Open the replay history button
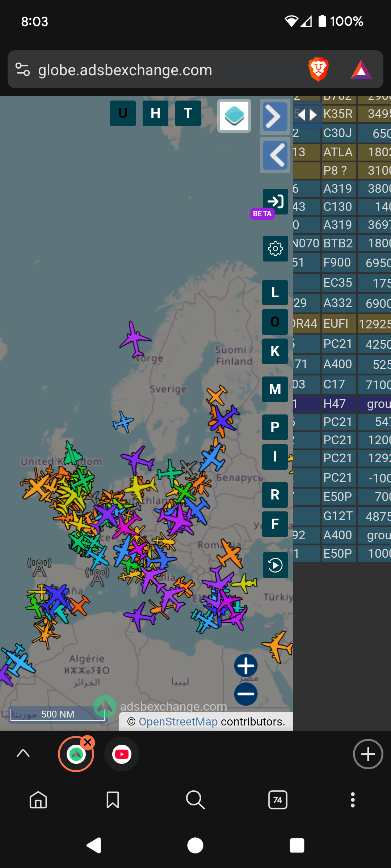The width and height of the screenshot is (391, 868). click(x=276, y=565)
